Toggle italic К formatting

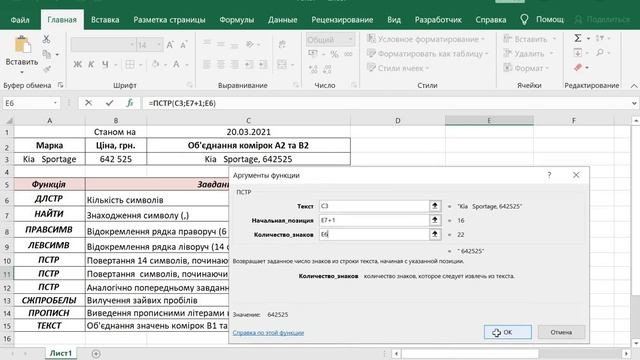click(x=91, y=64)
